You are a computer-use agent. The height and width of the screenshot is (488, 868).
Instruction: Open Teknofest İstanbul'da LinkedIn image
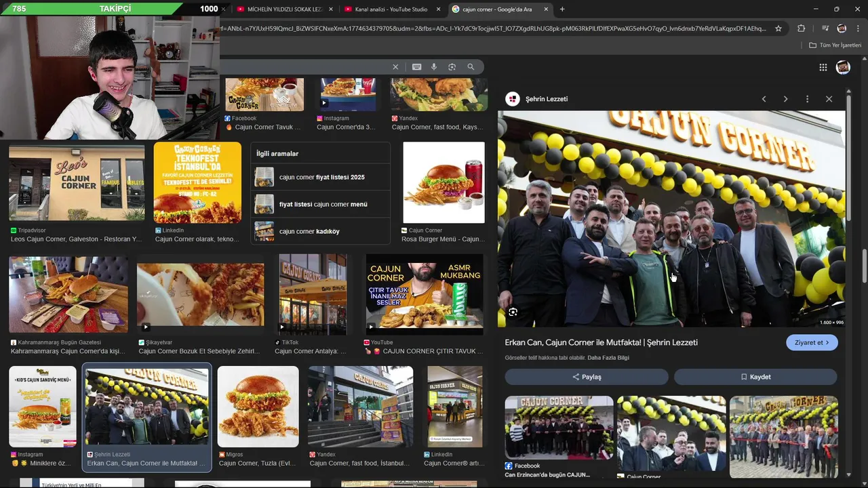pyautogui.click(x=197, y=182)
